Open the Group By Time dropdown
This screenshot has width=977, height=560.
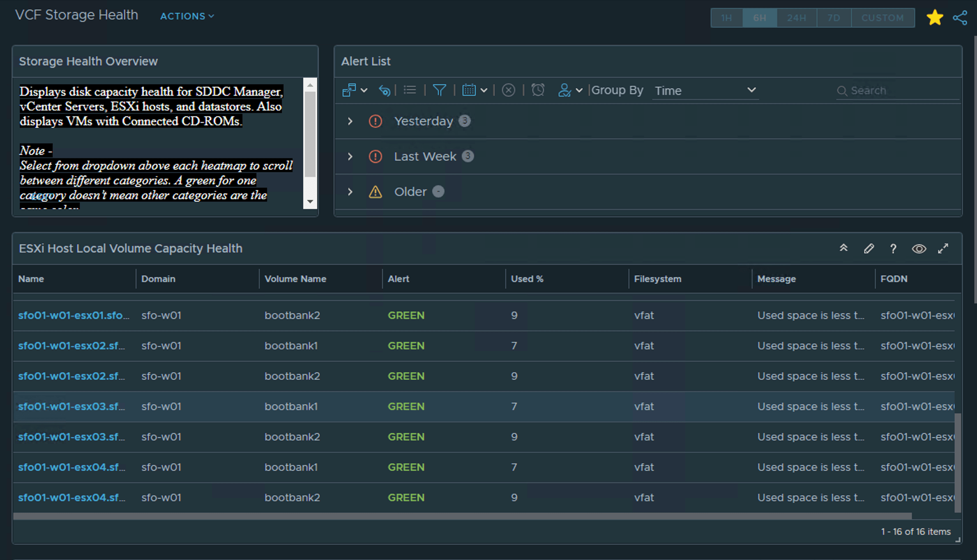point(705,90)
